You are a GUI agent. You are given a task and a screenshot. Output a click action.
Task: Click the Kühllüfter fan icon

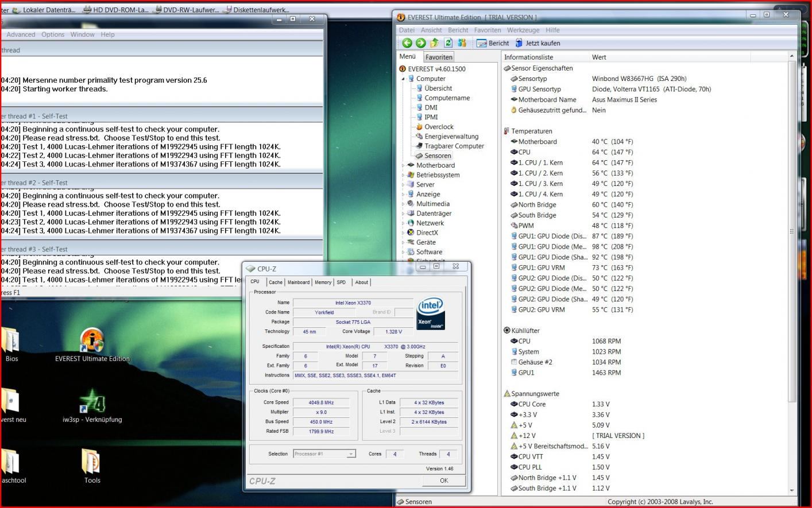506,331
